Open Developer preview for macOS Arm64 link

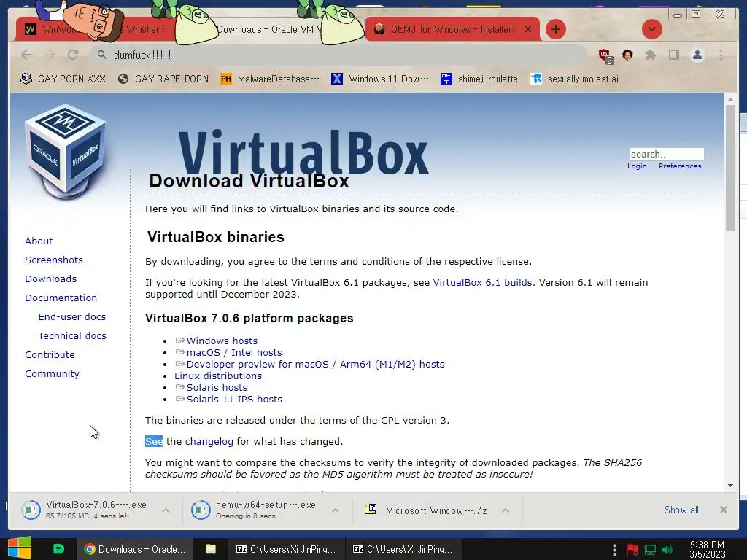point(315,365)
